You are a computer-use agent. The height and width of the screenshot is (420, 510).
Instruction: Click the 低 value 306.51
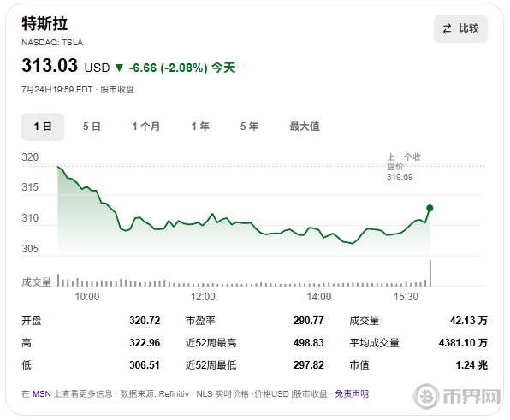pos(145,365)
